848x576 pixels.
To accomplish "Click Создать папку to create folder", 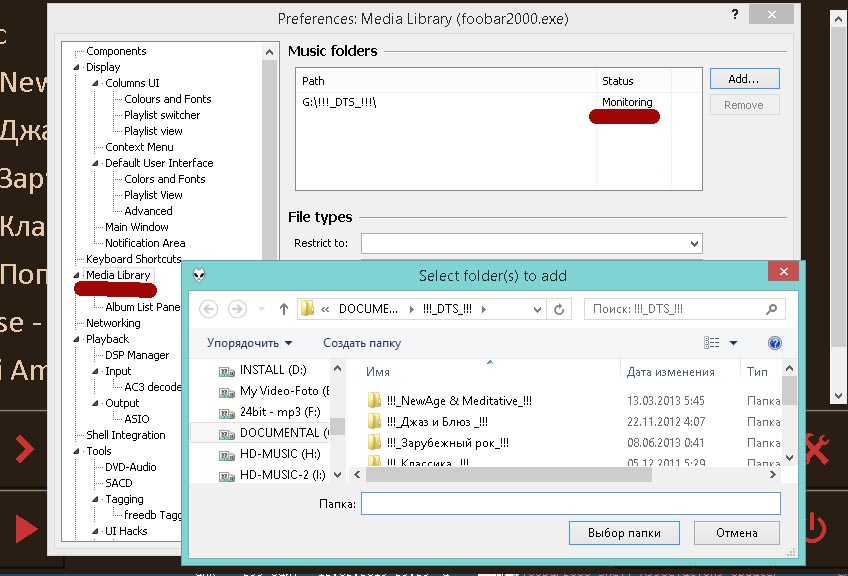I will coord(362,343).
